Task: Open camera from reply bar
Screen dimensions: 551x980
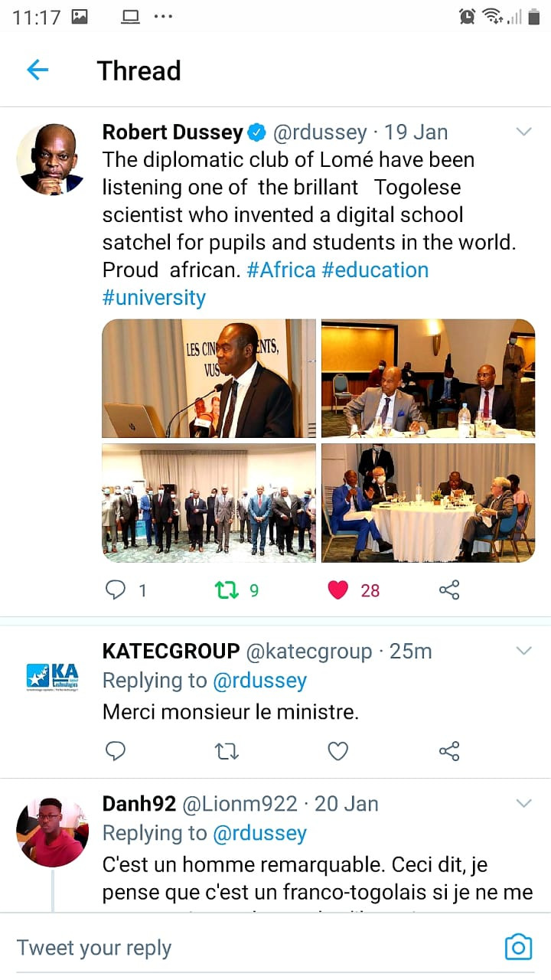Action: coord(518,947)
